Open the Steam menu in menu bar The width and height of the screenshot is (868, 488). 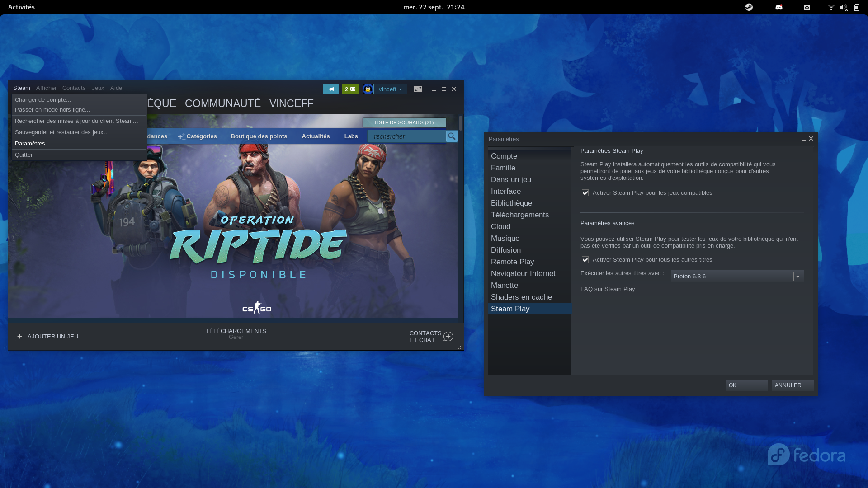(x=22, y=88)
